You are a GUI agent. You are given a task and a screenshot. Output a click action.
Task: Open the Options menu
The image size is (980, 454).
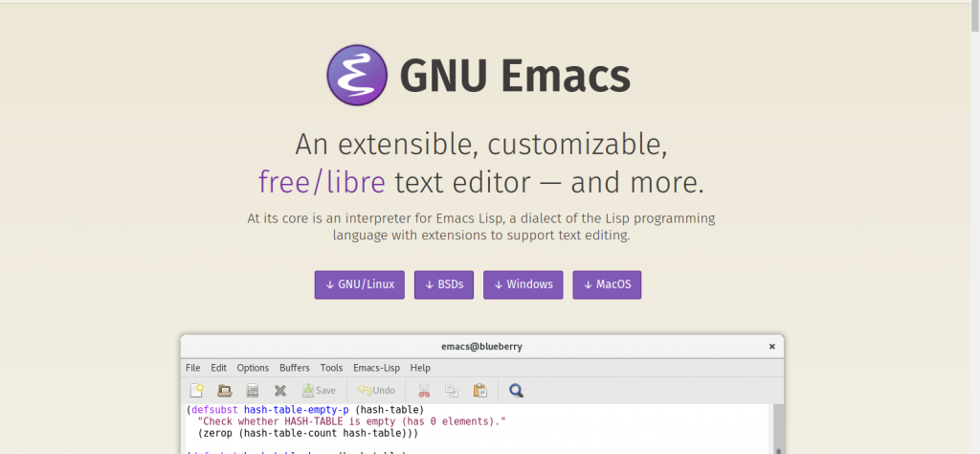pos(253,368)
